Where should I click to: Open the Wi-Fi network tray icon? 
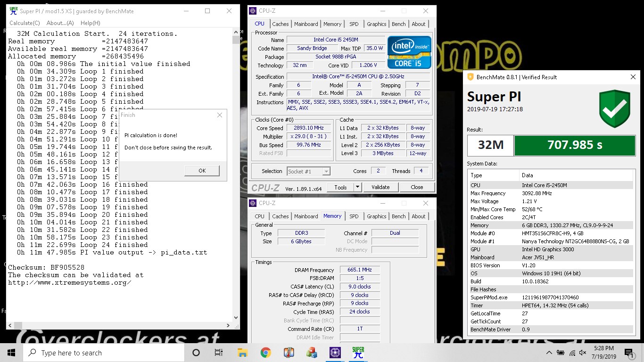click(572, 353)
